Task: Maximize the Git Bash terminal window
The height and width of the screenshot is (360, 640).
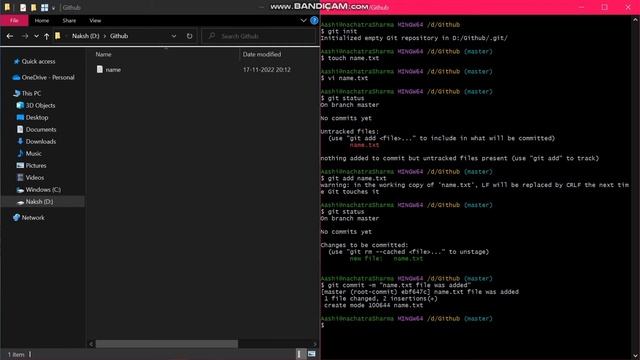Action: point(604,7)
